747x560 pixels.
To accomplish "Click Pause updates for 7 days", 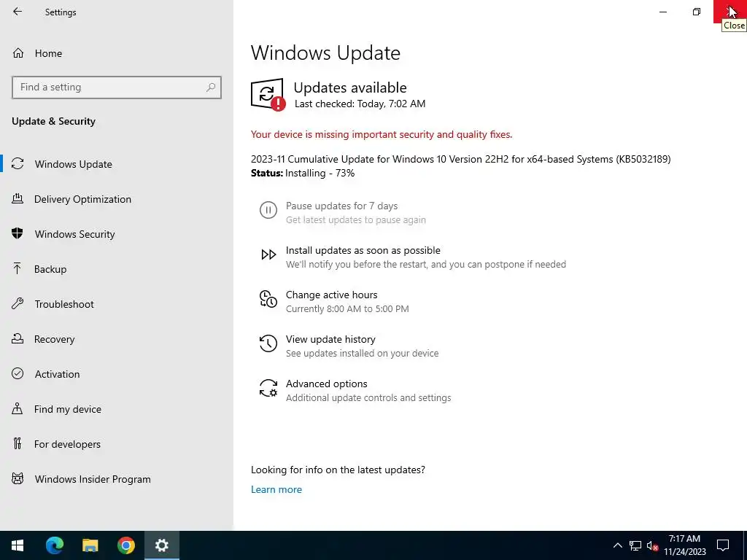I will 341,206.
